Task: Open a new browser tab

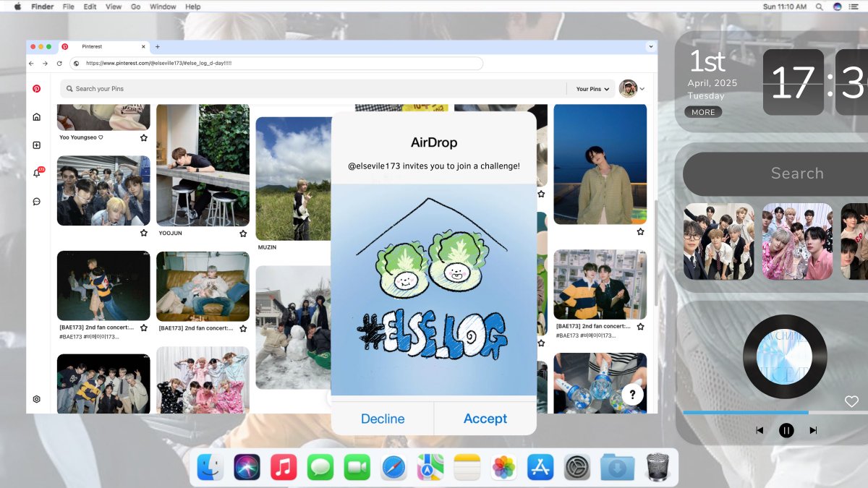Action: tap(158, 46)
